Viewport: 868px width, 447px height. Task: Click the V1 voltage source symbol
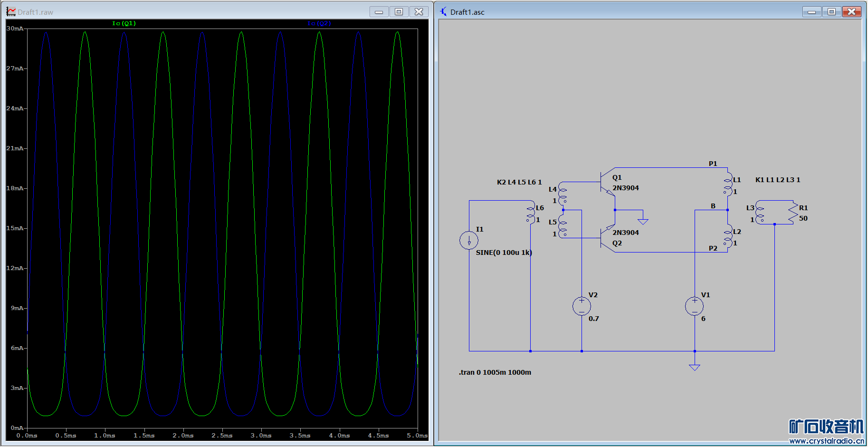pyautogui.click(x=694, y=306)
